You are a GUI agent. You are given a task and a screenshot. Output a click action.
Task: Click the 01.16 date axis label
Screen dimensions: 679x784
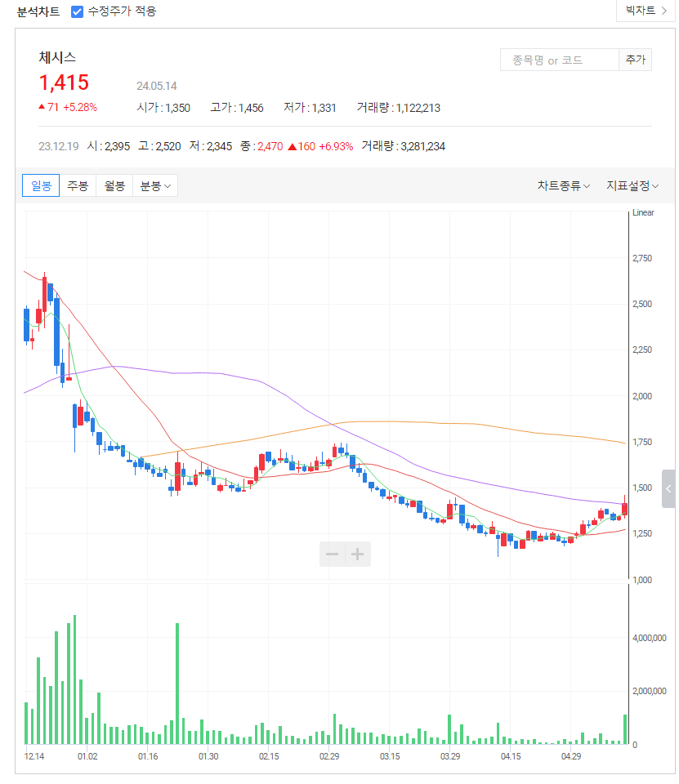[x=148, y=756]
